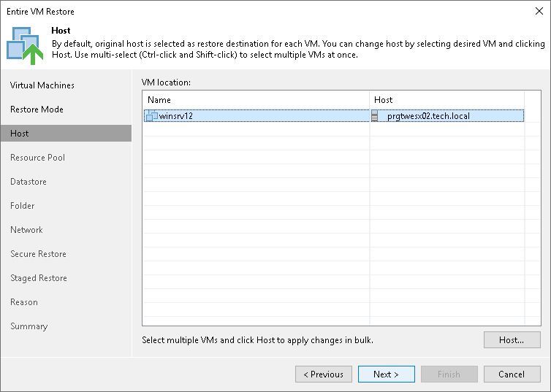This screenshot has height=392, width=551.
Task: Sort by the Name column header
Action: coord(256,100)
